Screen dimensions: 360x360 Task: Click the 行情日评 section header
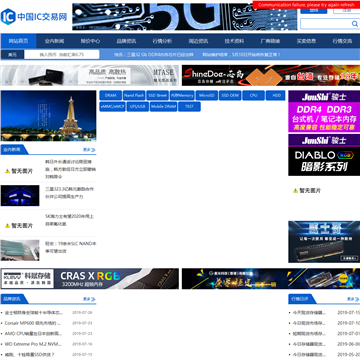[x=300, y=299]
